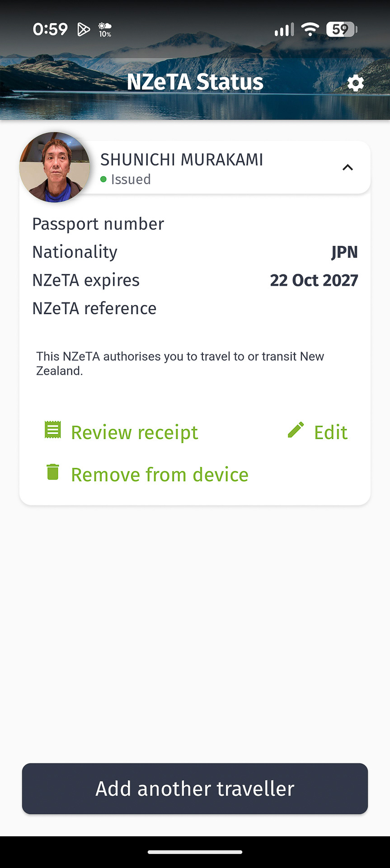Open the settings gear icon
This screenshot has height=868, width=390.
pos(356,83)
